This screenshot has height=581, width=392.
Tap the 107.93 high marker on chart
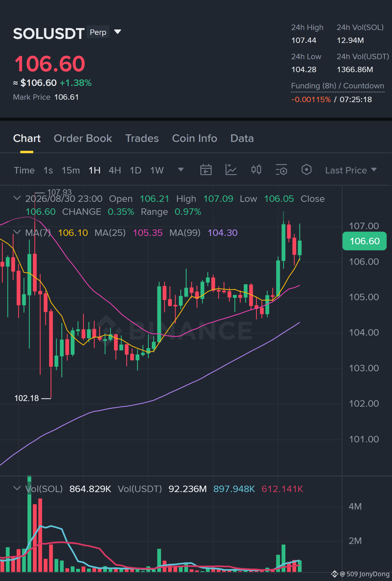pyautogui.click(x=59, y=192)
